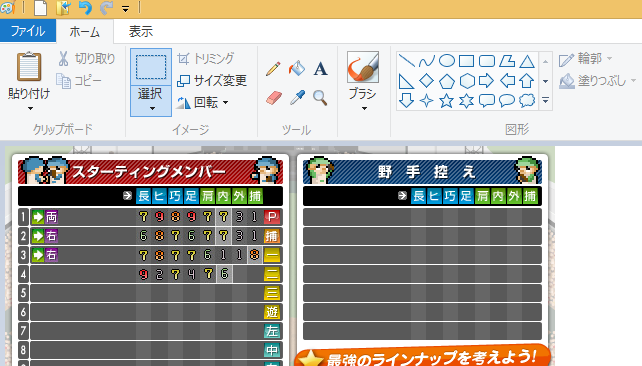Click the P position badge in row 1
The width and height of the screenshot is (642, 366).
[272, 217]
